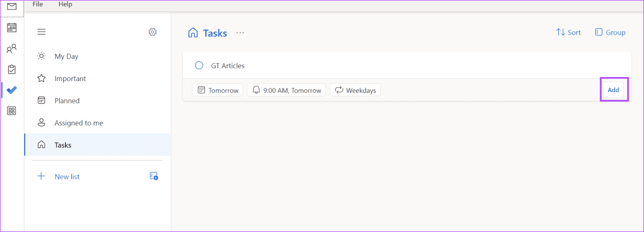Open the More apps grid icon
This screenshot has height=232, width=644.
click(x=12, y=111)
